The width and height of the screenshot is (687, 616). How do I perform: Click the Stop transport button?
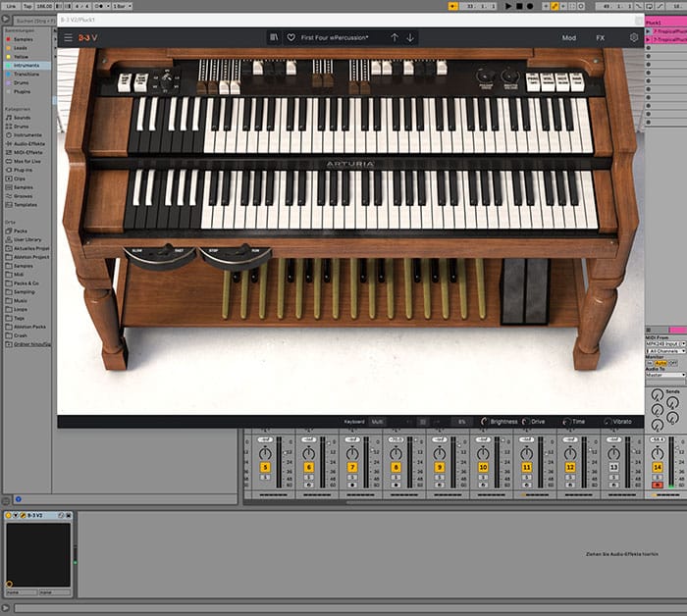519,6
